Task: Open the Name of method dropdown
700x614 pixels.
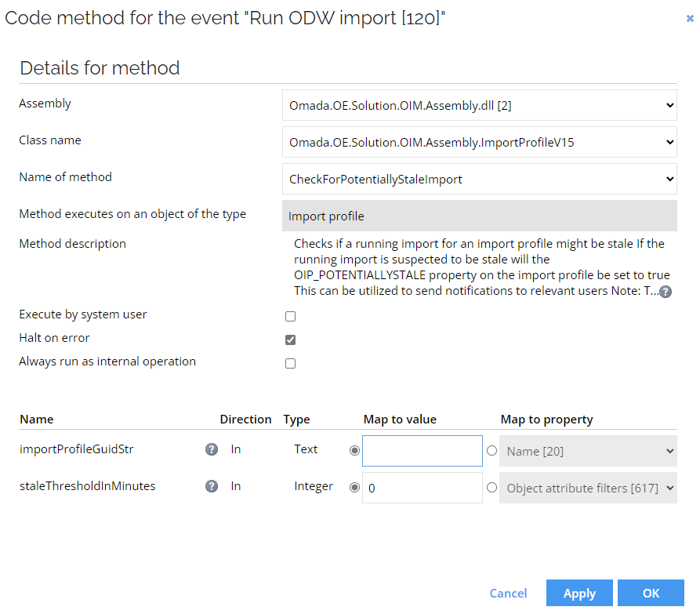Action: tap(480, 179)
